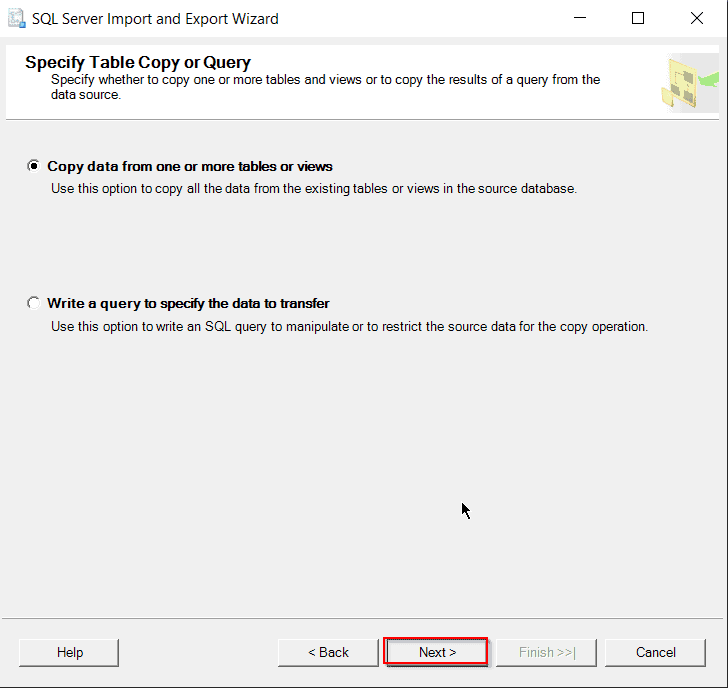728x688 pixels.
Task: Open Help for this wizard page
Action: coord(69,652)
